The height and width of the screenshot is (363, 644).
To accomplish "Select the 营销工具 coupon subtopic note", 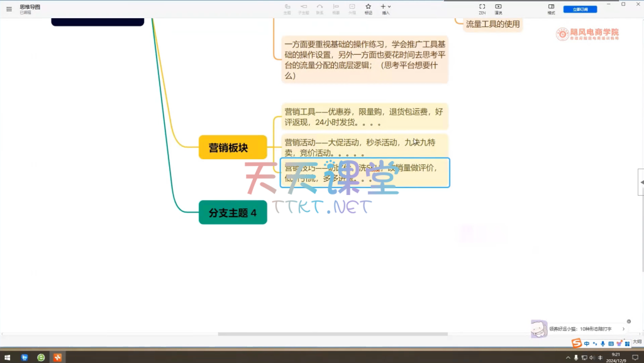I will pyautogui.click(x=365, y=116).
